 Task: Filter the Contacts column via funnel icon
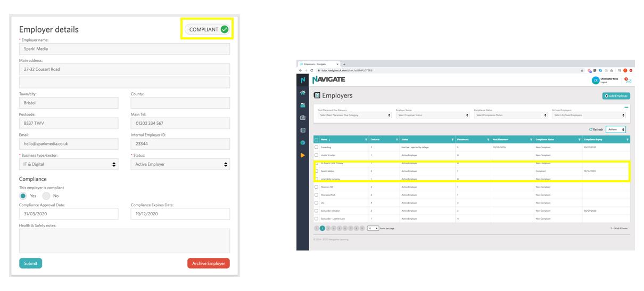(397, 140)
